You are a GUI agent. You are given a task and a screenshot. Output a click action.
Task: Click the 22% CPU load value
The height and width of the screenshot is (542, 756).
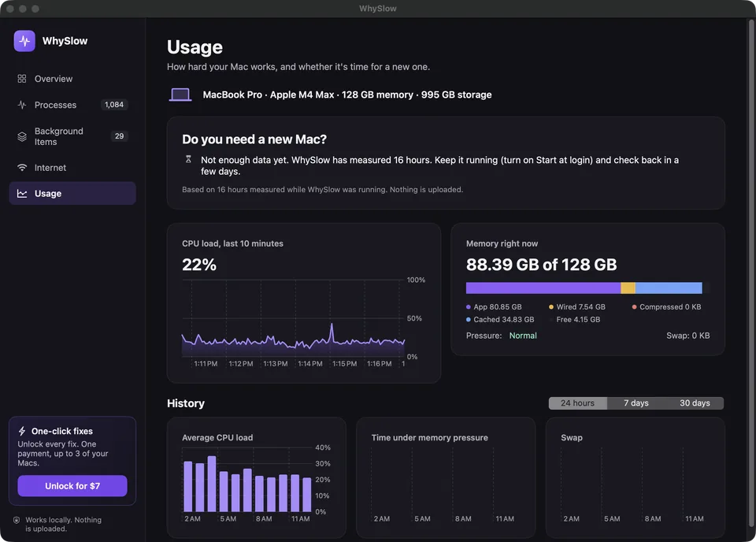[x=199, y=265]
